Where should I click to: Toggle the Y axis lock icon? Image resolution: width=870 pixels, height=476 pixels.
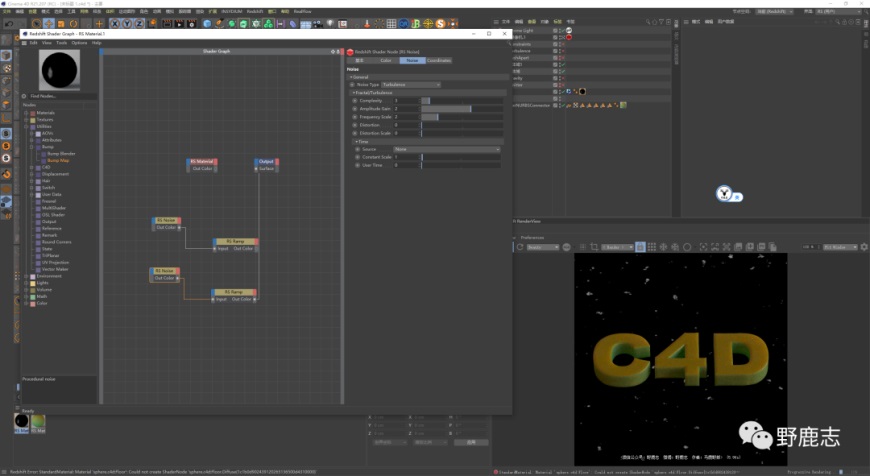pyautogui.click(x=127, y=24)
